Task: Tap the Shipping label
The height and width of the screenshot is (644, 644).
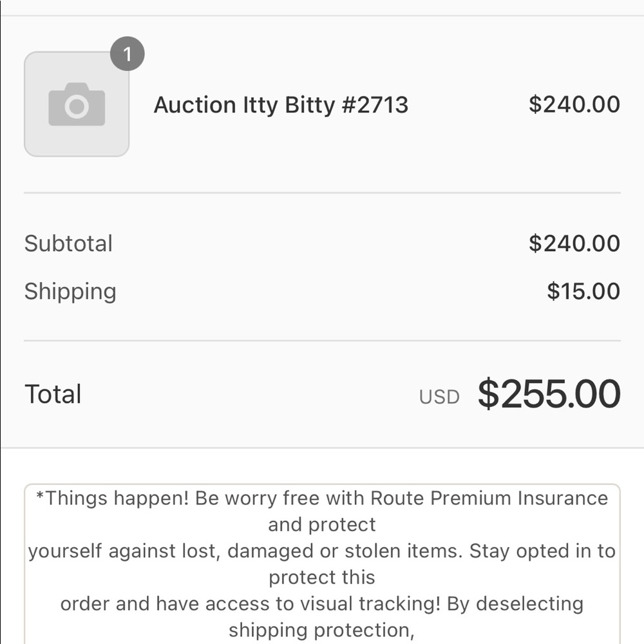Action: click(x=70, y=292)
